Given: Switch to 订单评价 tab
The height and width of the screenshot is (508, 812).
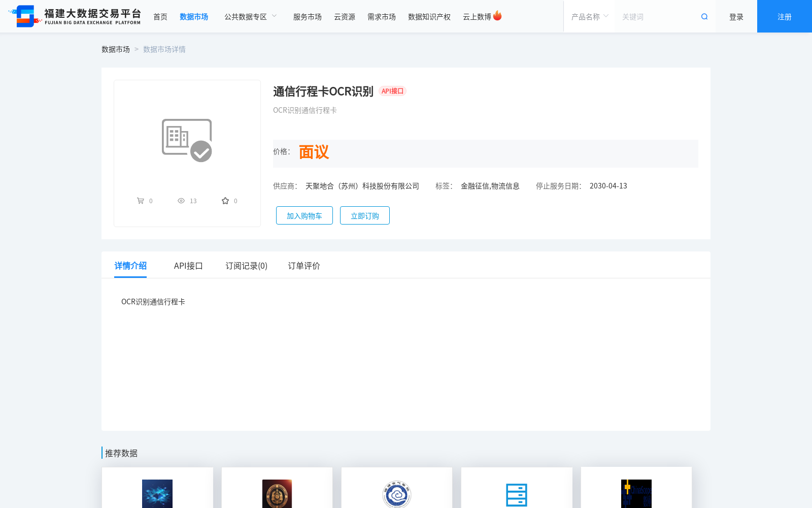Looking at the screenshot, I should click(304, 266).
